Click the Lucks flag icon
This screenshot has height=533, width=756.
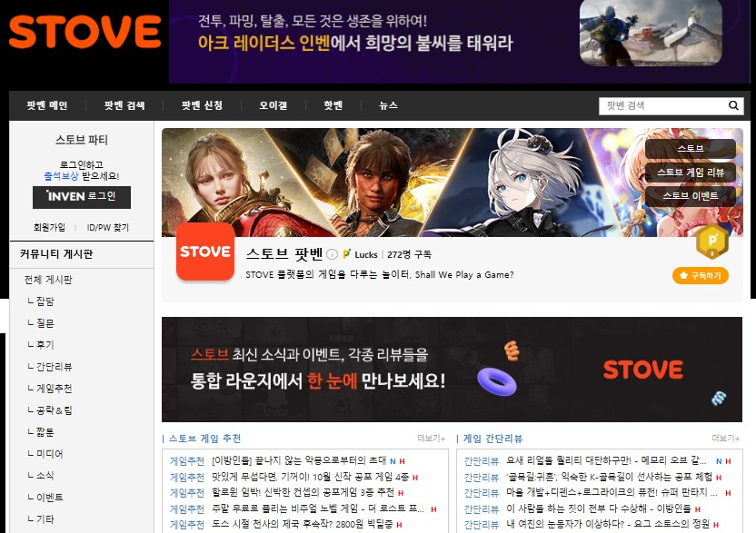346,254
